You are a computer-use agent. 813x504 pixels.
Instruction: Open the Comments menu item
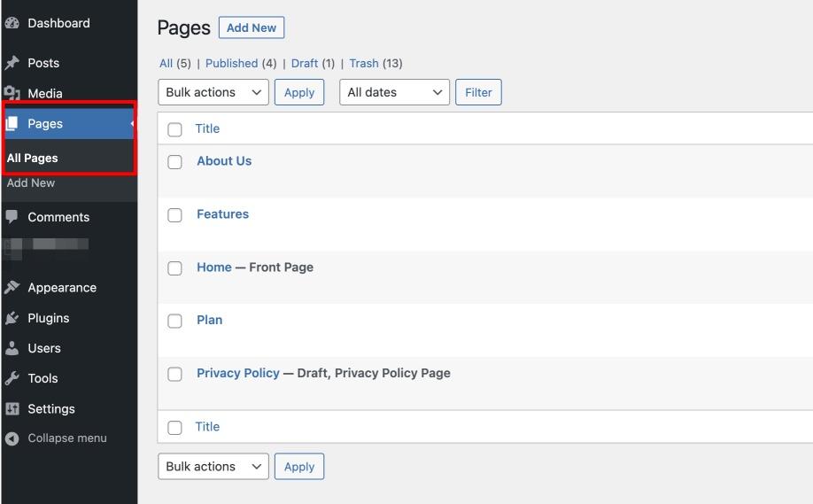pyautogui.click(x=58, y=217)
